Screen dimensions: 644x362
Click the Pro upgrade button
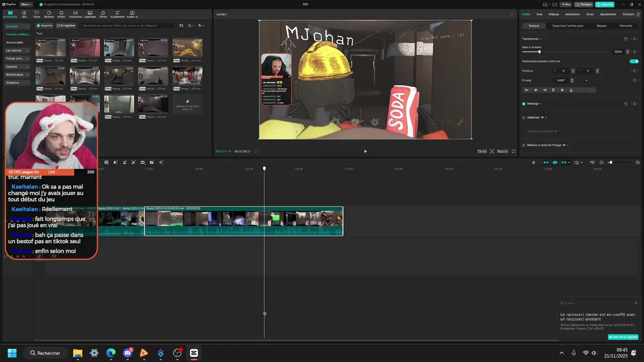tap(566, 4)
